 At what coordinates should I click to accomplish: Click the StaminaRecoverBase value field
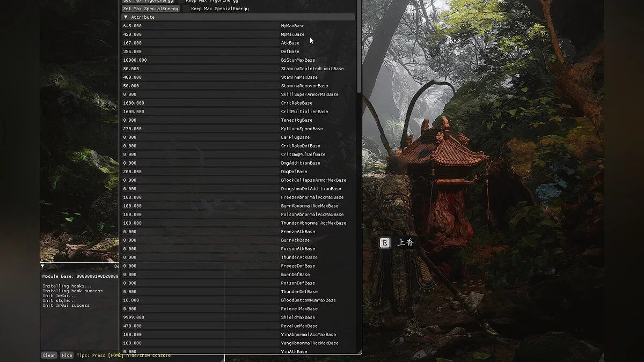[200, 86]
